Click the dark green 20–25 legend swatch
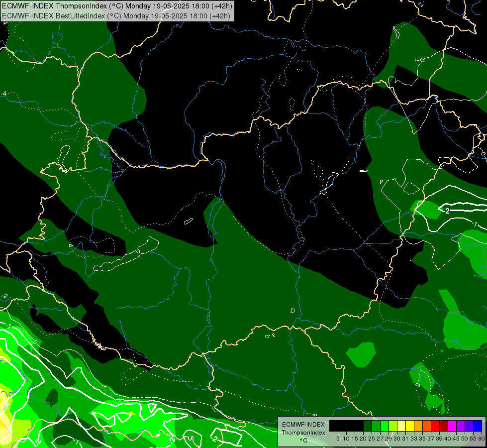 [x=368, y=426]
